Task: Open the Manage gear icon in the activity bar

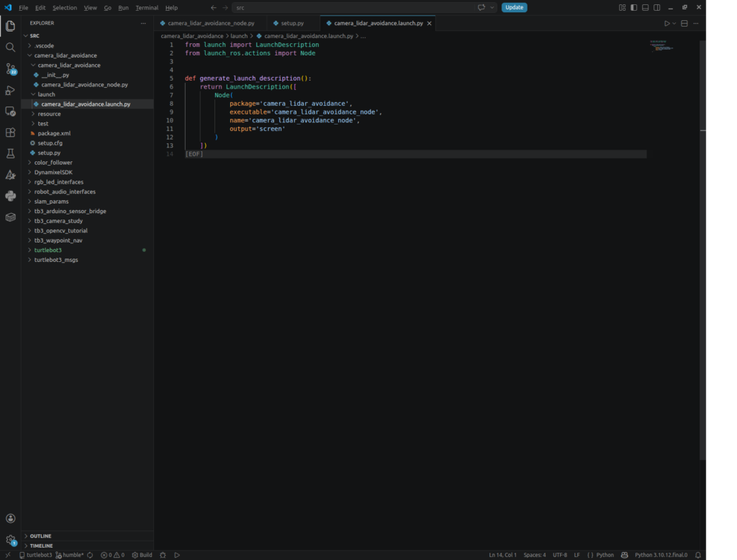Action: coord(10,540)
